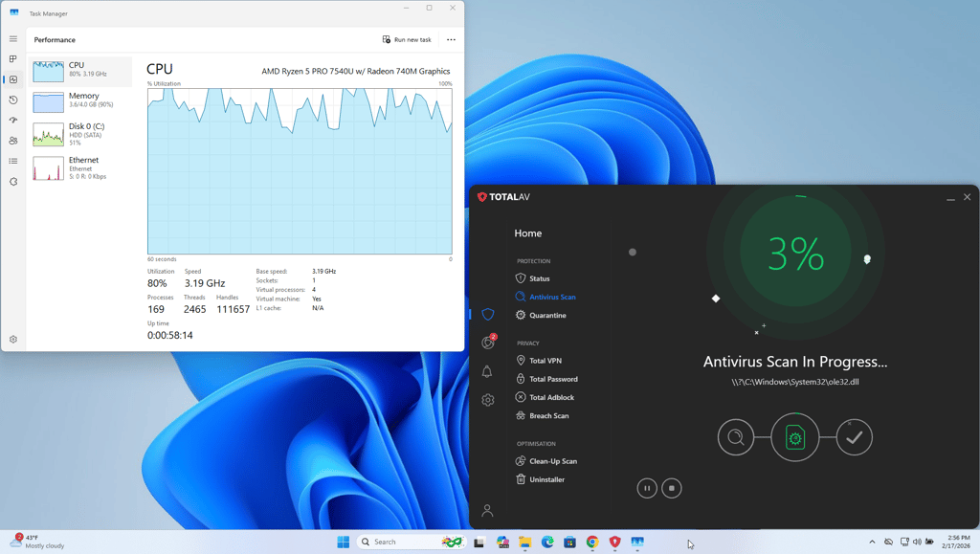Open Startup apps page in Task Manager
This screenshot has height=554, width=980.
[13, 120]
